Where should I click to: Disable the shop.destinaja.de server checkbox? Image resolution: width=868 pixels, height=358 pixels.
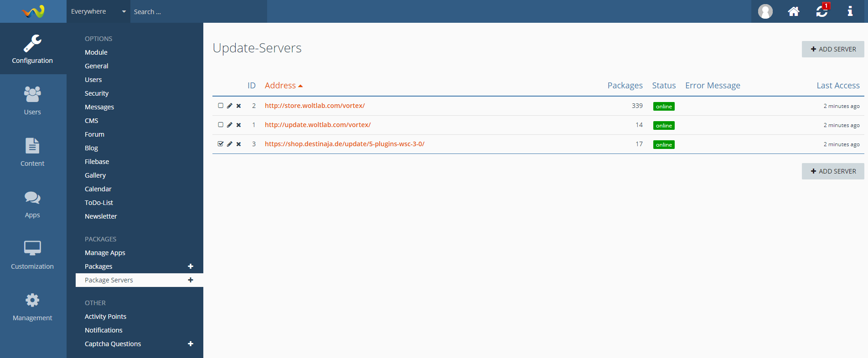[x=221, y=144]
